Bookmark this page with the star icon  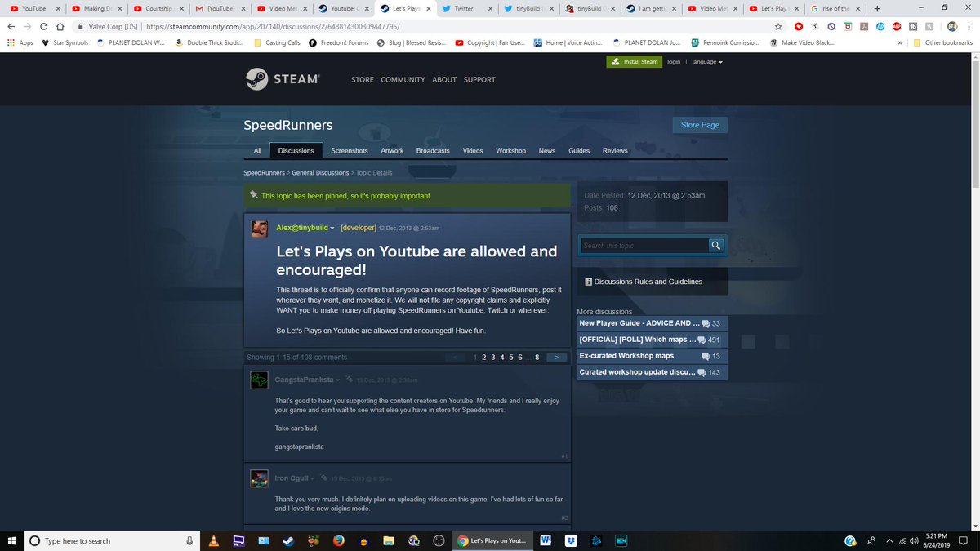click(778, 26)
